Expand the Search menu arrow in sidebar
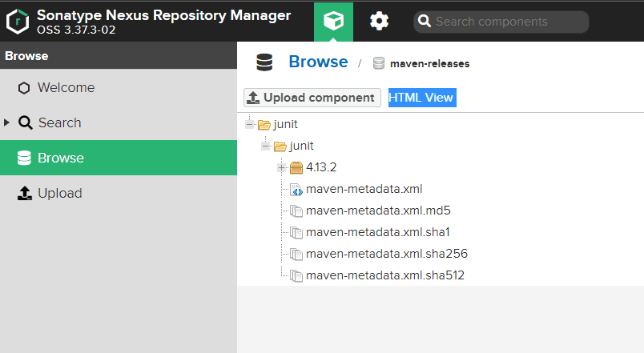This screenshot has width=644, height=353. (x=7, y=122)
